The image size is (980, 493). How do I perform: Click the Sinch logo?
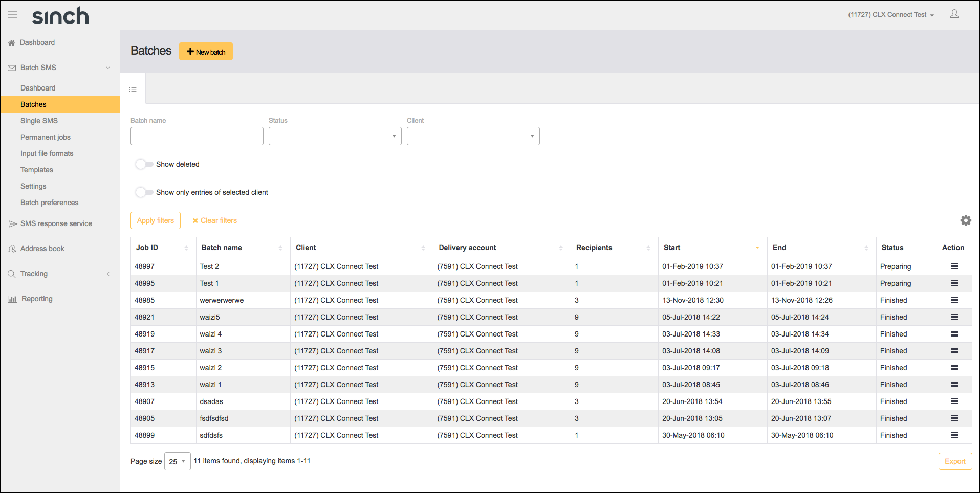(x=60, y=15)
